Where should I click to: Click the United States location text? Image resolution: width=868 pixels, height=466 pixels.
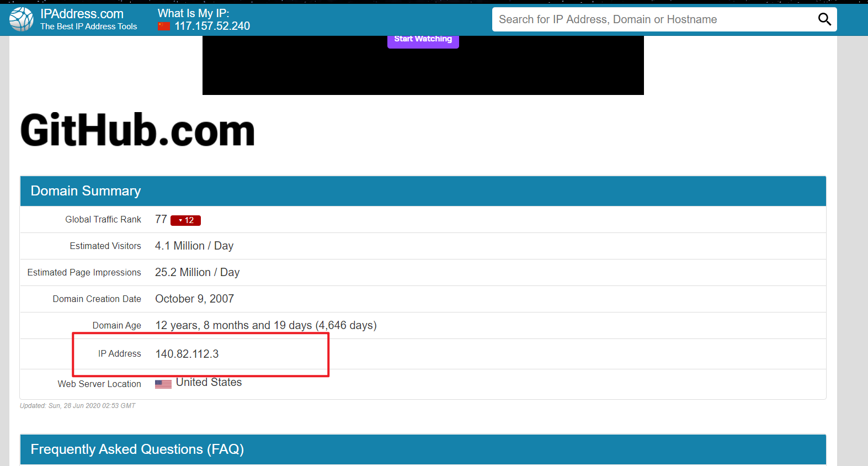[209, 382]
